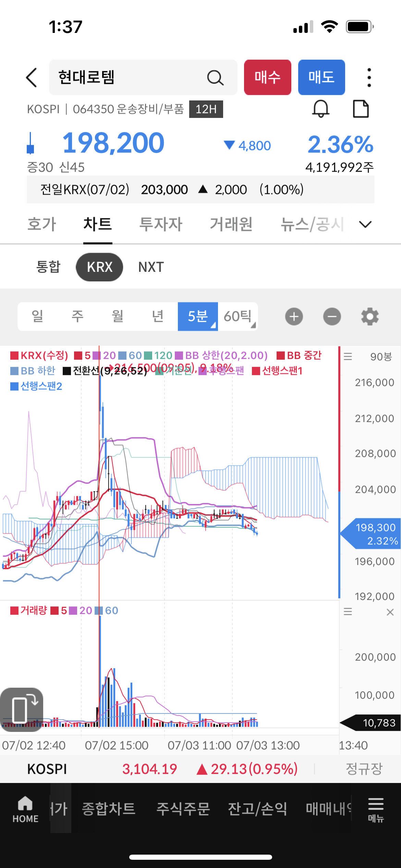This screenshot has height=868, width=401.
Task: Open the three-dot more menu
Action: pyautogui.click(x=369, y=77)
